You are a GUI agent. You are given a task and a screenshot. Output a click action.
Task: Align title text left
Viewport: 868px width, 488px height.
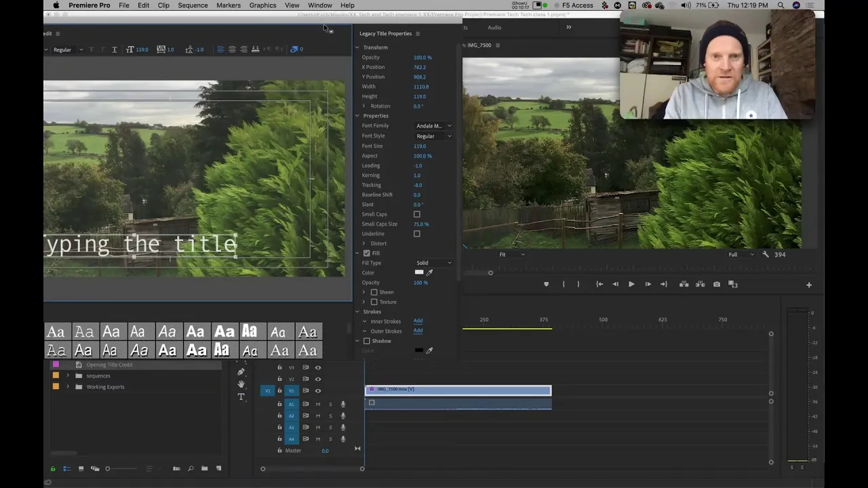pos(220,49)
